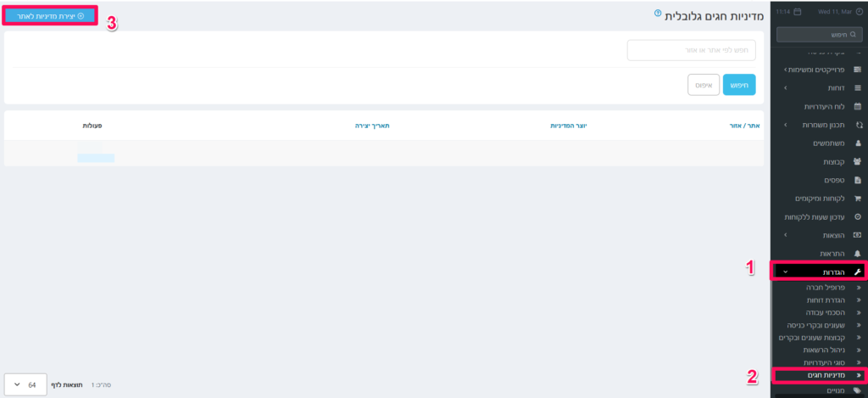Click the משתמשים user icon in sidebar
Viewport: 868px width, 398px height.
pyautogui.click(x=857, y=143)
